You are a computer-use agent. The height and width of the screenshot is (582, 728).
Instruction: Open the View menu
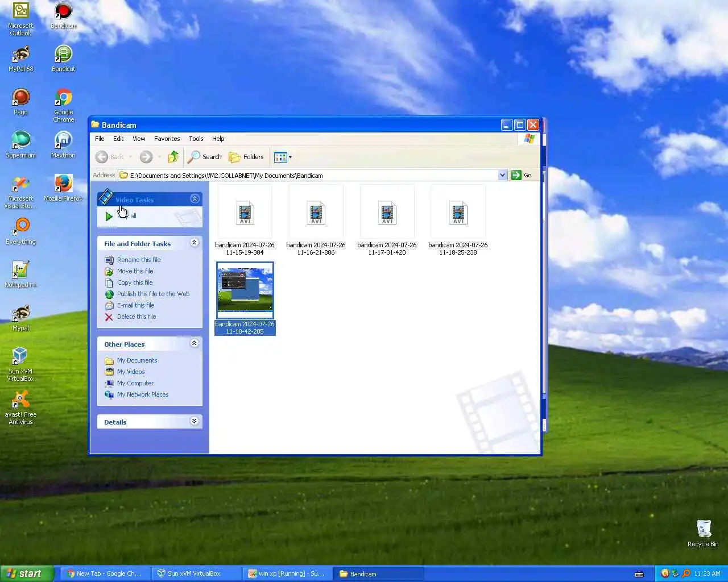tap(139, 139)
